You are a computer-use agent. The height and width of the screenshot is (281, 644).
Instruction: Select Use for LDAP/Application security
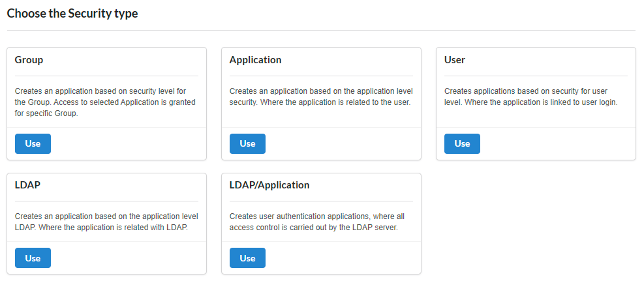(x=247, y=258)
